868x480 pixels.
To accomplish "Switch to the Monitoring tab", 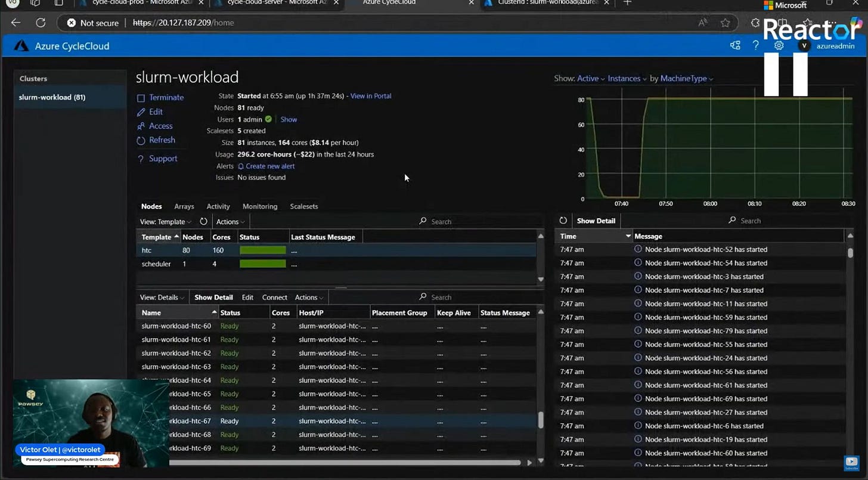I will (260, 206).
